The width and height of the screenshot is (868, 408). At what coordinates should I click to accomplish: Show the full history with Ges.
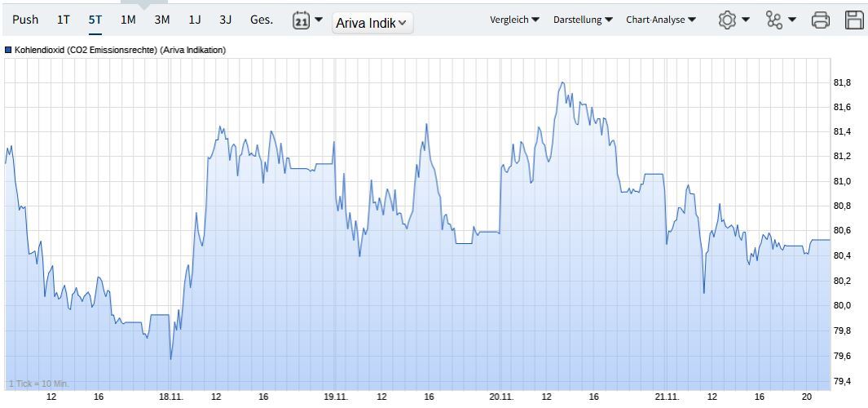(x=261, y=20)
